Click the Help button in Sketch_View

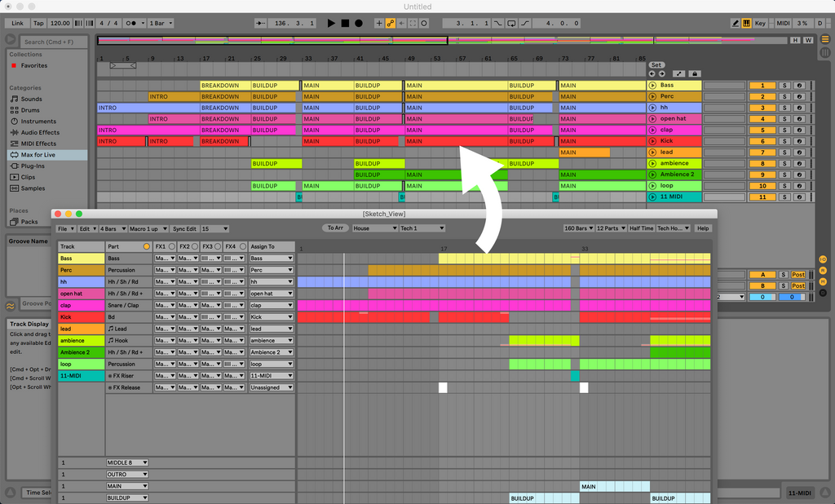[703, 228]
